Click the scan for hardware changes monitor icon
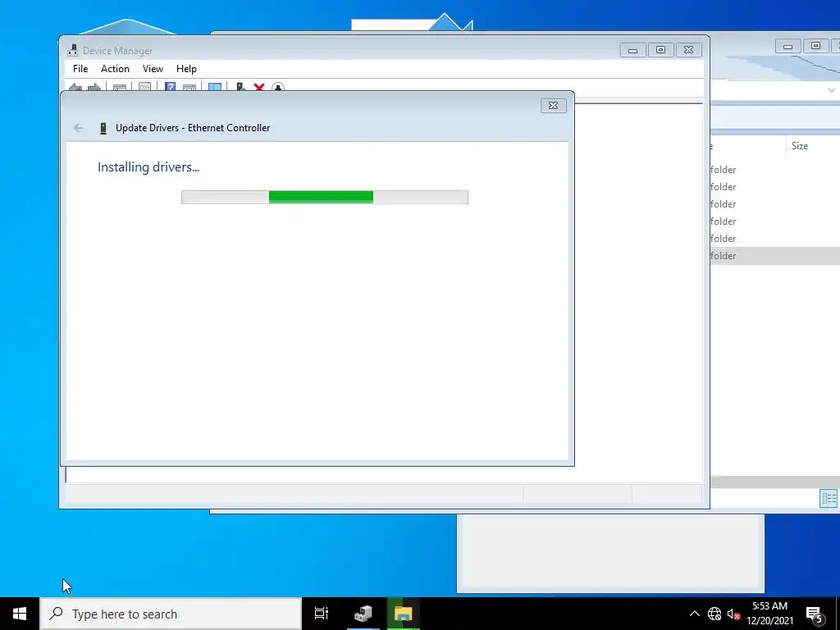The image size is (840, 630). coord(215,87)
